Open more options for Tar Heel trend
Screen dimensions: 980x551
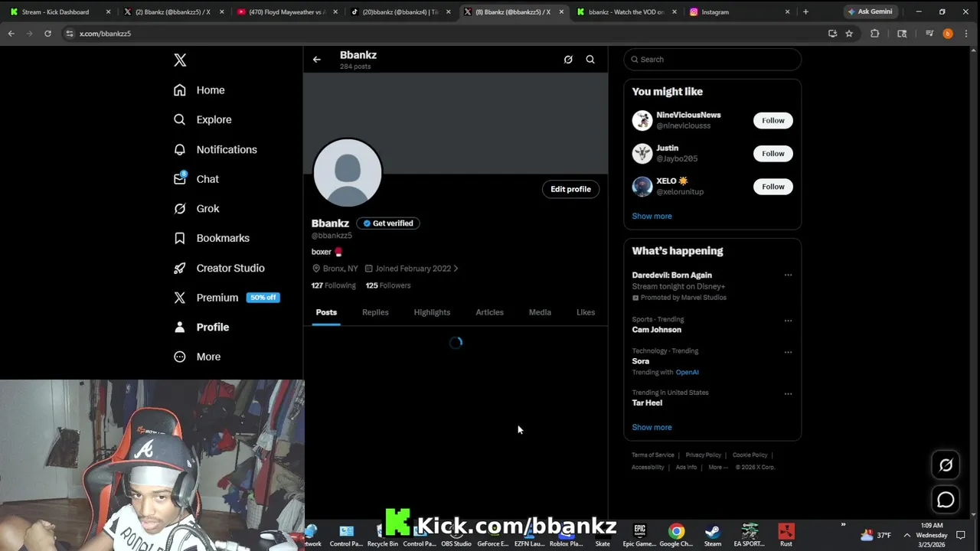[x=788, y=394]
